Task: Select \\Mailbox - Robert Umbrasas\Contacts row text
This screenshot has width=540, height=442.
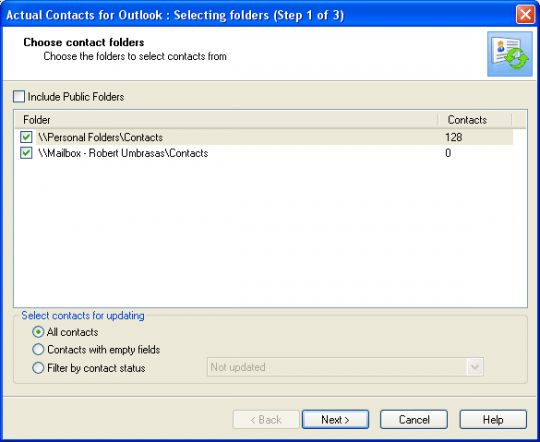Action: 123,153
